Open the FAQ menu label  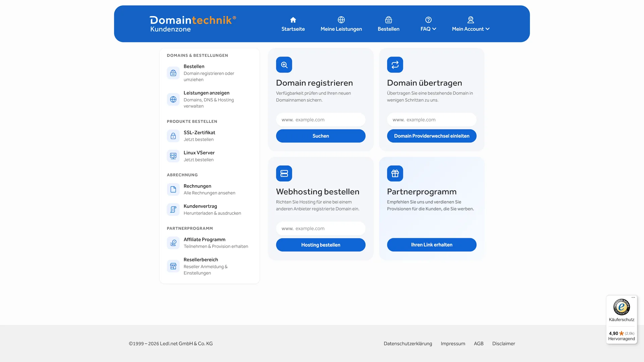(x=425, y=29)
